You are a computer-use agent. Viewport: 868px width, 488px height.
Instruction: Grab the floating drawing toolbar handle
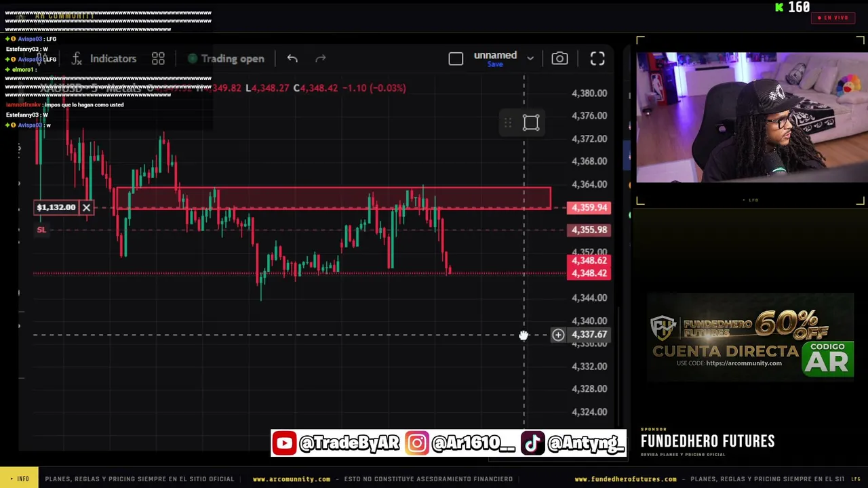coord(508,123)
